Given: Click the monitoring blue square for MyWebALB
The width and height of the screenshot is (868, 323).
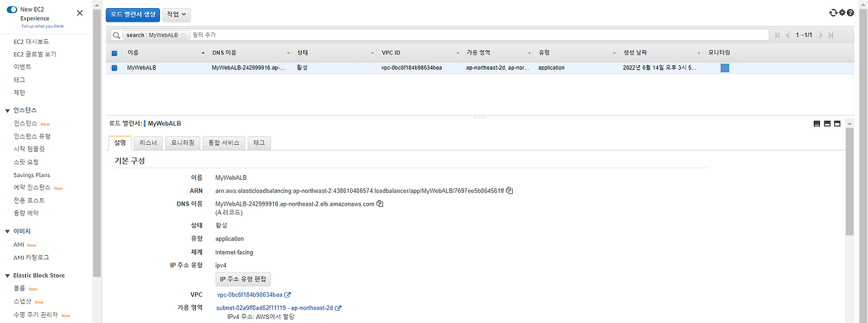Looking at the screenshot, I should point(725,68).
